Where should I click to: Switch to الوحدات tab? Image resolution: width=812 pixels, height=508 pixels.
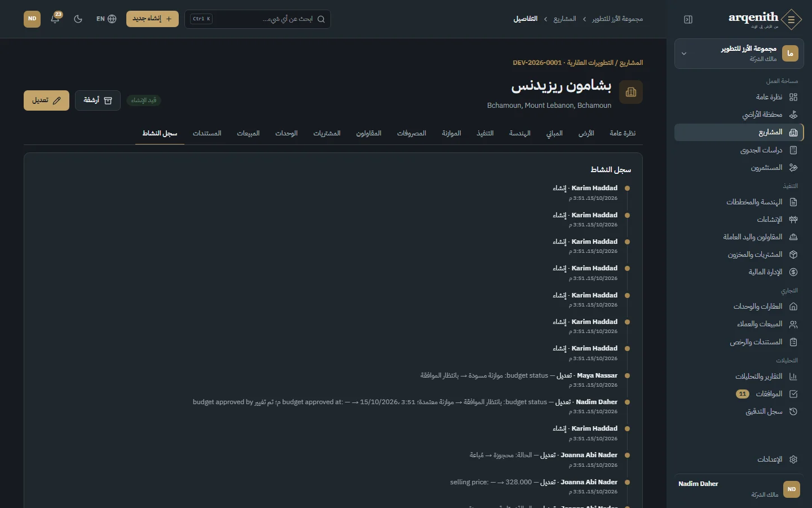coord(286,133)
